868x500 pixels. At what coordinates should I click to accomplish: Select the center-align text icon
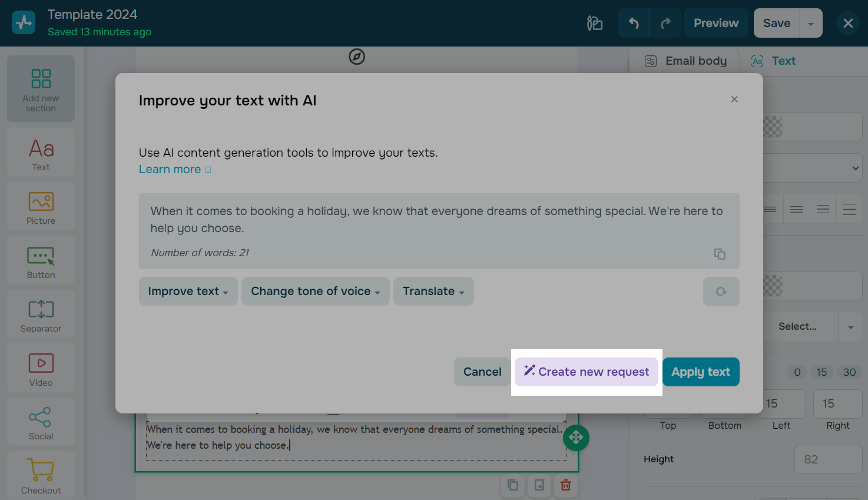coord(796,209)
